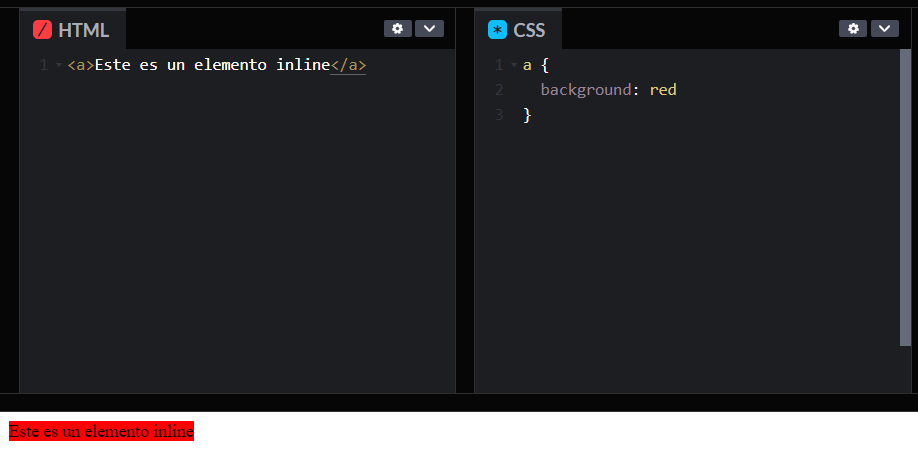Click the red inline element in preview
918x451 pixels.
pyautogui.click(x=101, y=432)
